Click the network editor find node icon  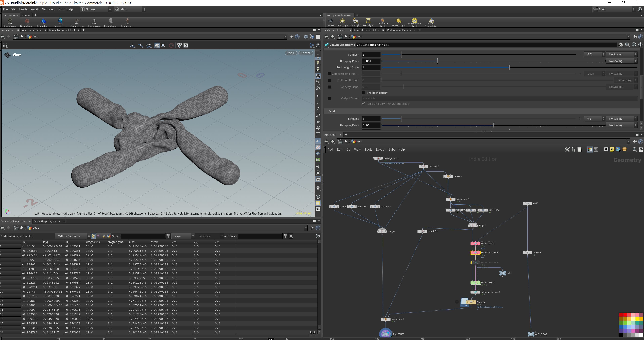pyautogui.click(x=634, y=150)
